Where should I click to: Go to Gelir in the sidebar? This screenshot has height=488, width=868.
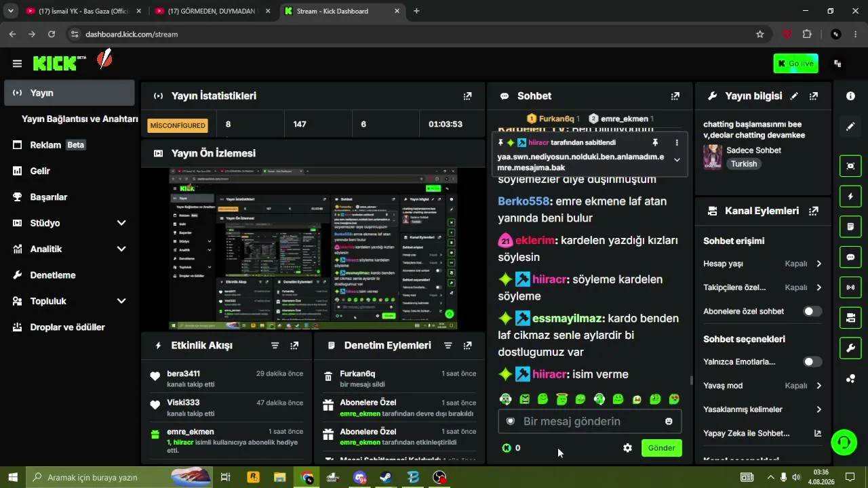69,171
